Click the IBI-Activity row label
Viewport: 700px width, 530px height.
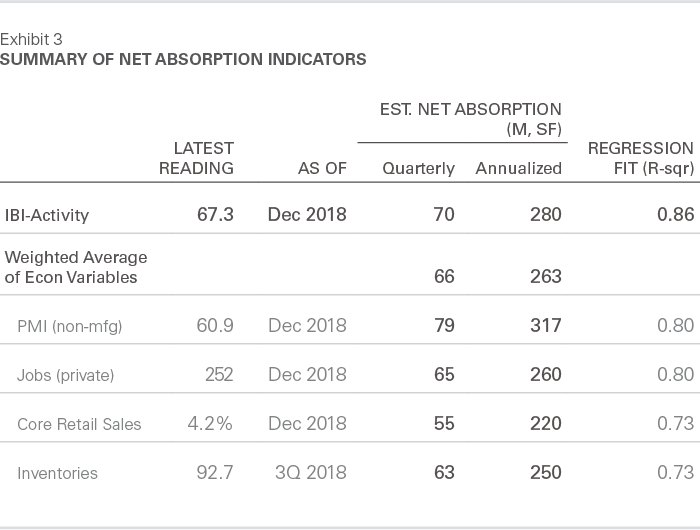47,214
